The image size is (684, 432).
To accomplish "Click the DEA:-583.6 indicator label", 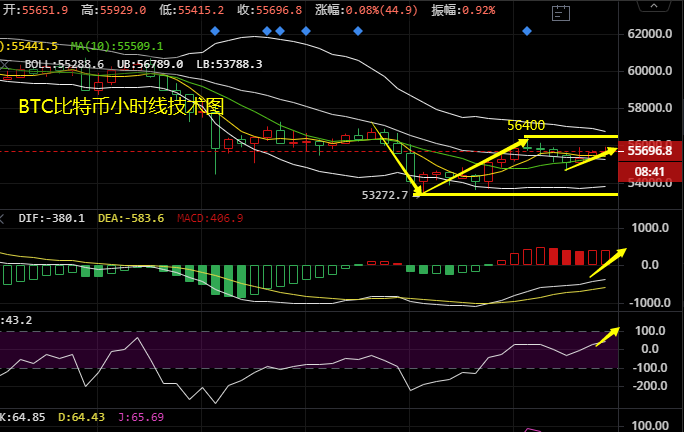I will [132, 217].
